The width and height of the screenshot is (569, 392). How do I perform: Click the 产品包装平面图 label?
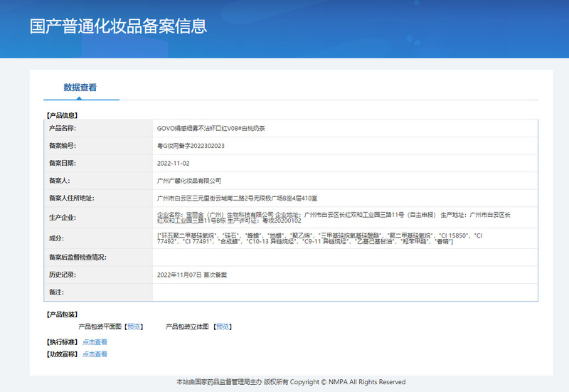(x=100, y=327)
